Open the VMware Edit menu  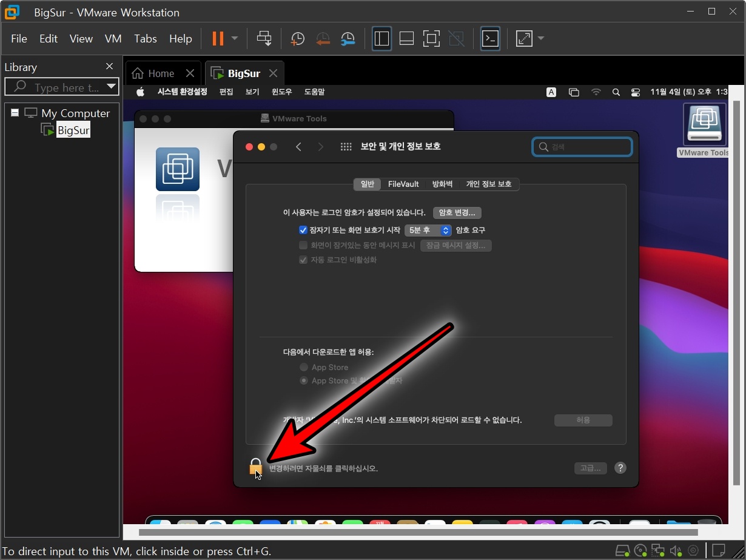[x=49, y=39]
